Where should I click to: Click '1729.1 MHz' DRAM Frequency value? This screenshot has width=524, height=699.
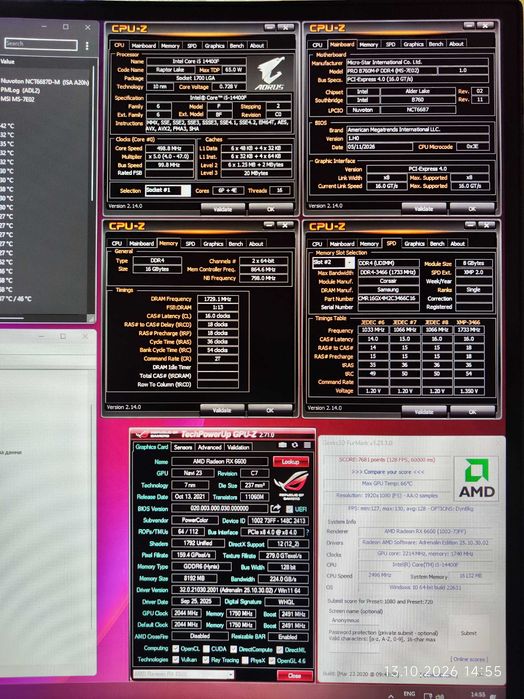[x=217, y=299]
